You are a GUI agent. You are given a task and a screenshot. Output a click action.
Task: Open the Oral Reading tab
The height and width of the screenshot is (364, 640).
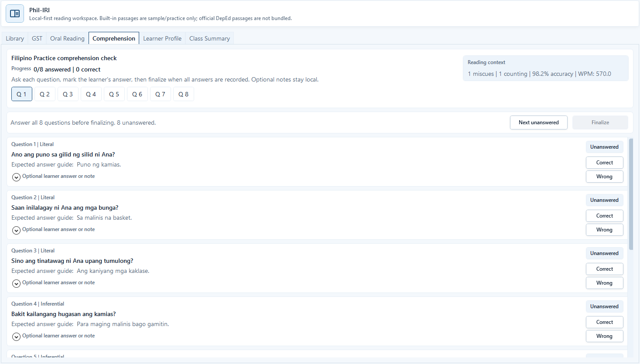[x=67, y=38]
